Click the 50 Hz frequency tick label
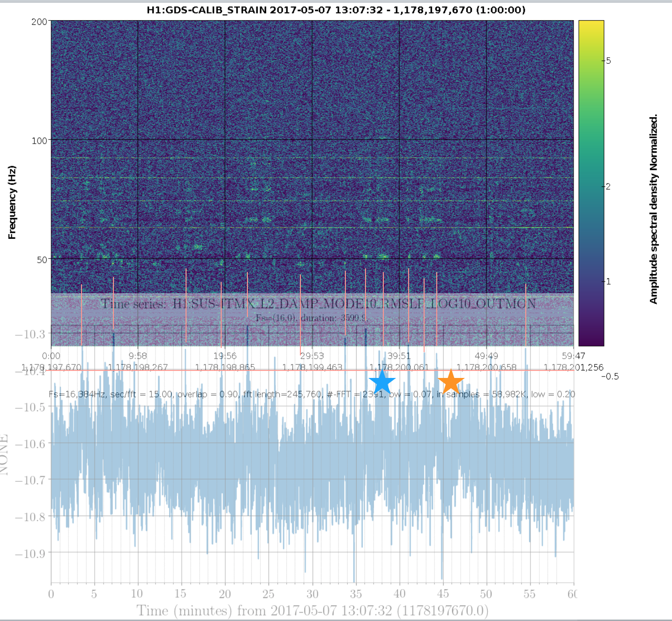This screenshot has width=672, height=621. tap(42, 260)
